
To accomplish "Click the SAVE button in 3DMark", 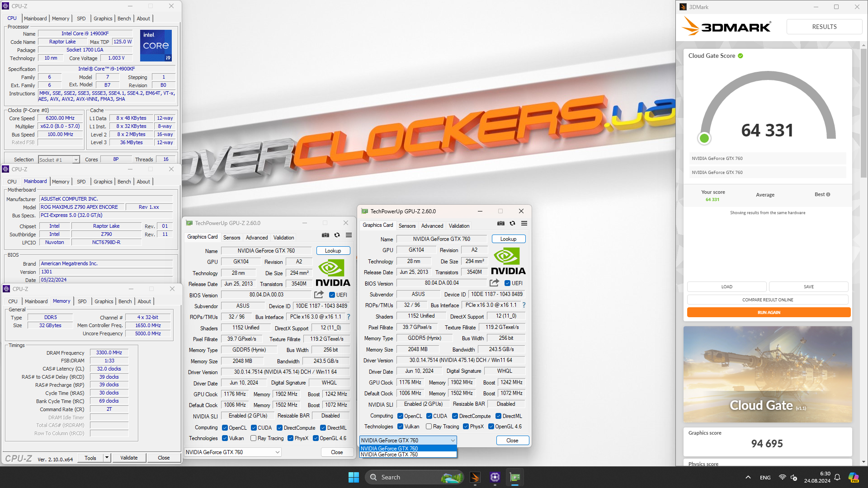I will point(808,286).
